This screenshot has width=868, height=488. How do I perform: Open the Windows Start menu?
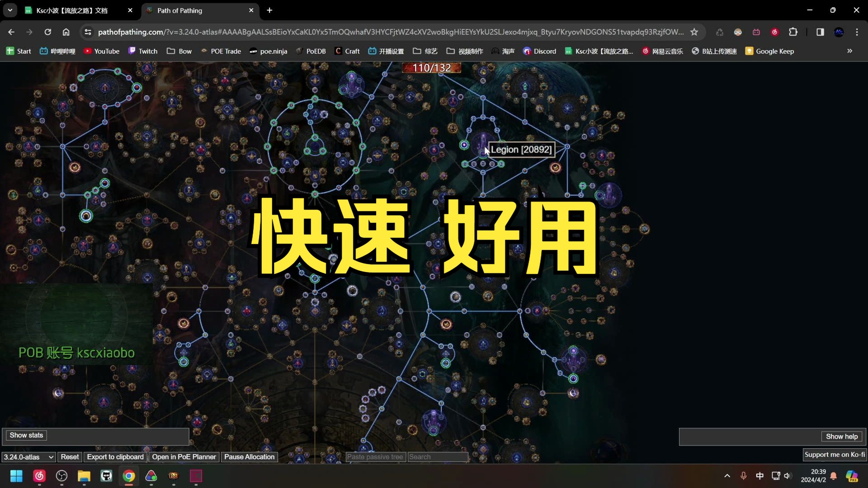17,476
